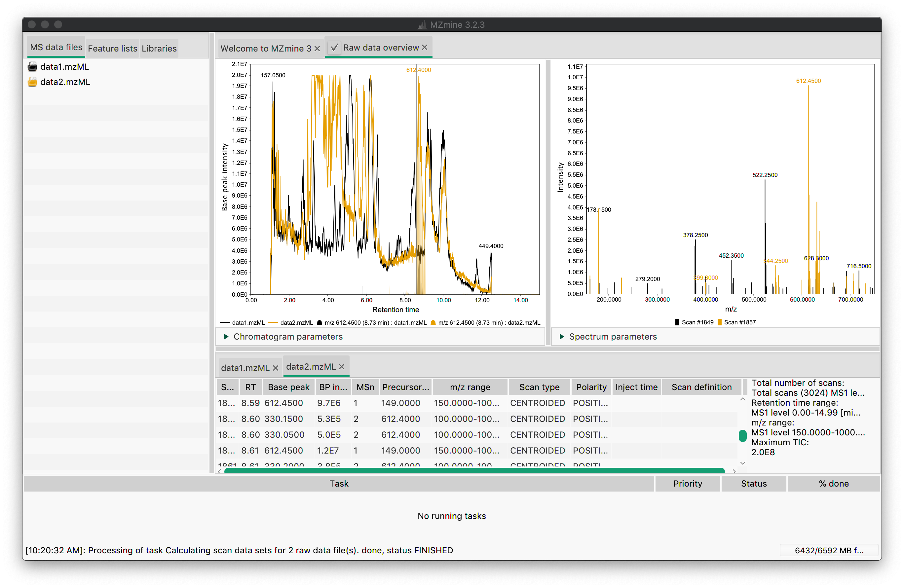Close the Raw data overview tab

(425, 48)
